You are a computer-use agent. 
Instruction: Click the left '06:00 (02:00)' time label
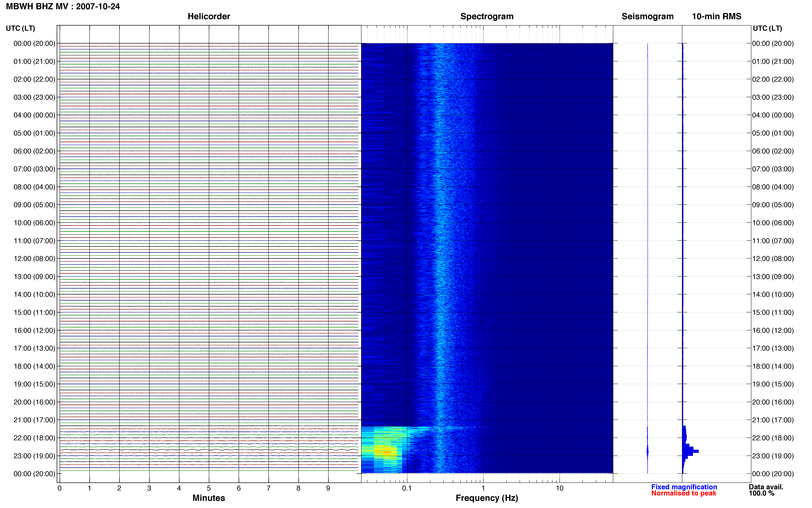34,151
